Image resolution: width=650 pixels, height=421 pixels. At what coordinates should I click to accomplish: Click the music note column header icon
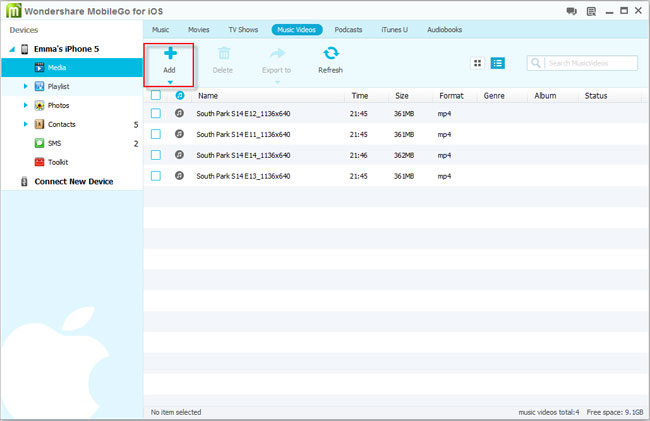(x=179, y=95)
